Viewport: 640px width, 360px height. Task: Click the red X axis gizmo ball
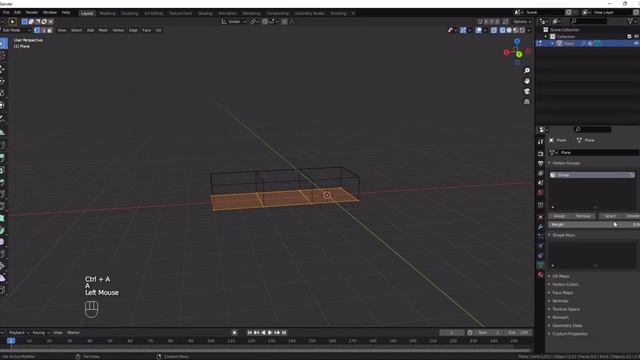coord(507,53)
